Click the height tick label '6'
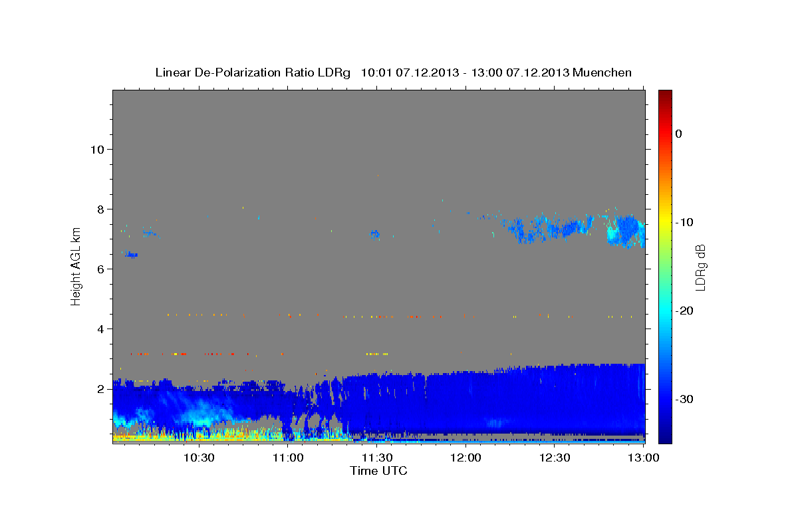 [100, 269]
